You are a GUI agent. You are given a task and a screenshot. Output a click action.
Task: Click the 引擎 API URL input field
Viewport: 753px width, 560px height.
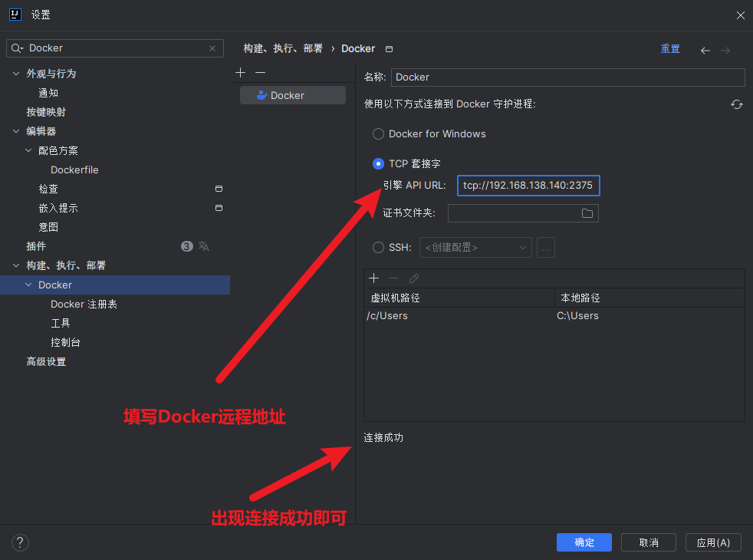pyautogui.click(x=528, y=186)
